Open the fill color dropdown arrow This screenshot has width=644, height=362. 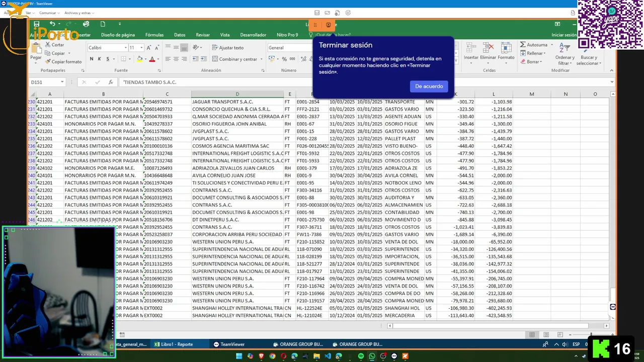click(145, 59)
